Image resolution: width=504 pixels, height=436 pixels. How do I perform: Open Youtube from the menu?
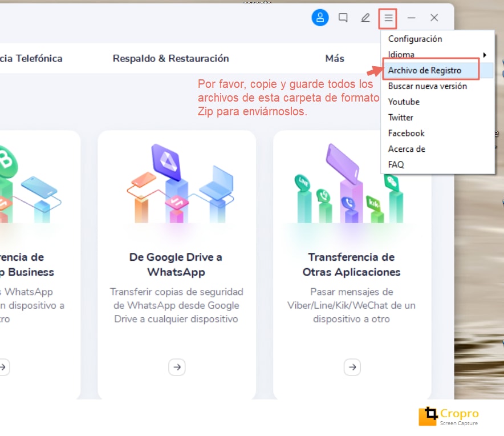(x=404, y=102)
